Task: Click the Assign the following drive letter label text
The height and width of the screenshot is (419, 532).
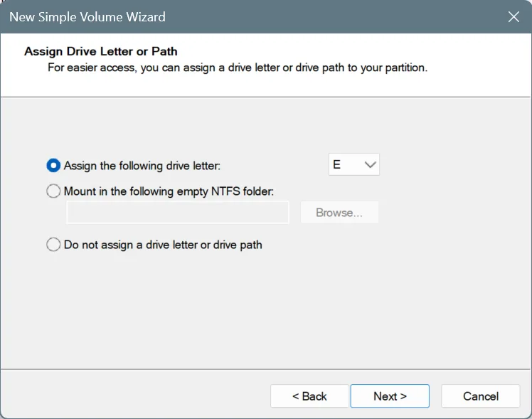Action: click(x=142, y=166)
